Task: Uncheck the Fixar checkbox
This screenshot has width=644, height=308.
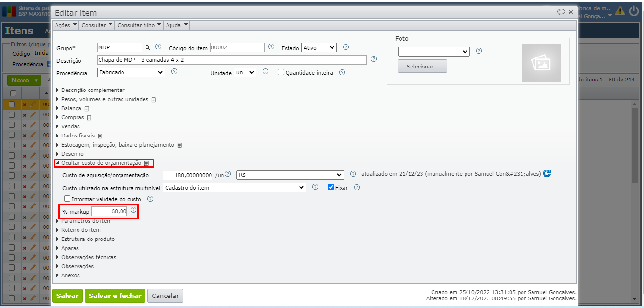Action: point(331,187)
